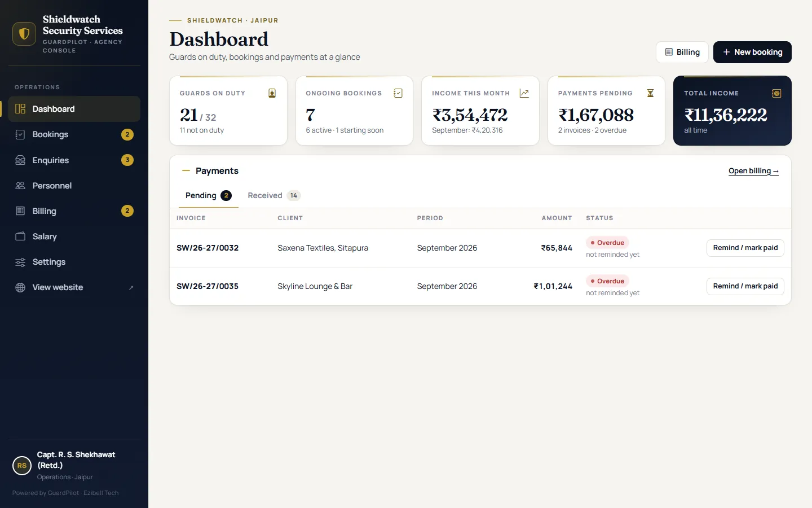This screenshot has width=812, height=508.
Task: Click the Personnel people icon in sidebar
Action: tap(20, 186)
